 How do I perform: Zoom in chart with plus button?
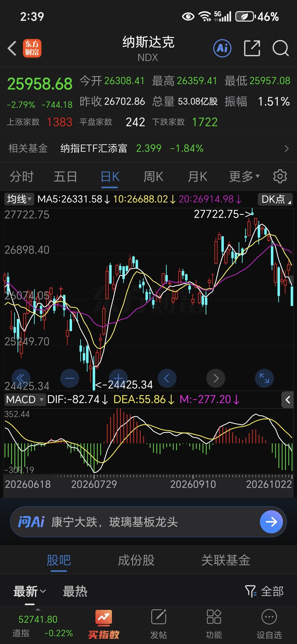pyautogui.click(x=118, y=378)
